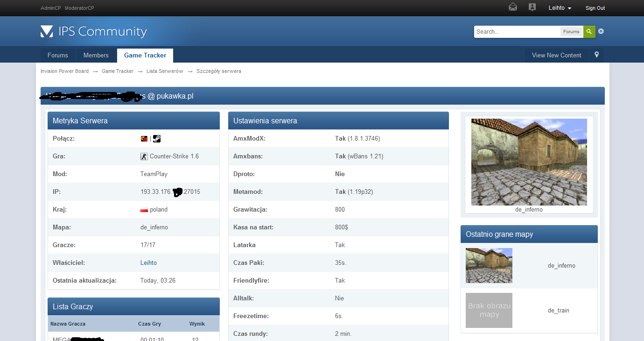Click the green search magnifier button
Image resolution: width=644 pixels, height=341 pixels.
589,32
